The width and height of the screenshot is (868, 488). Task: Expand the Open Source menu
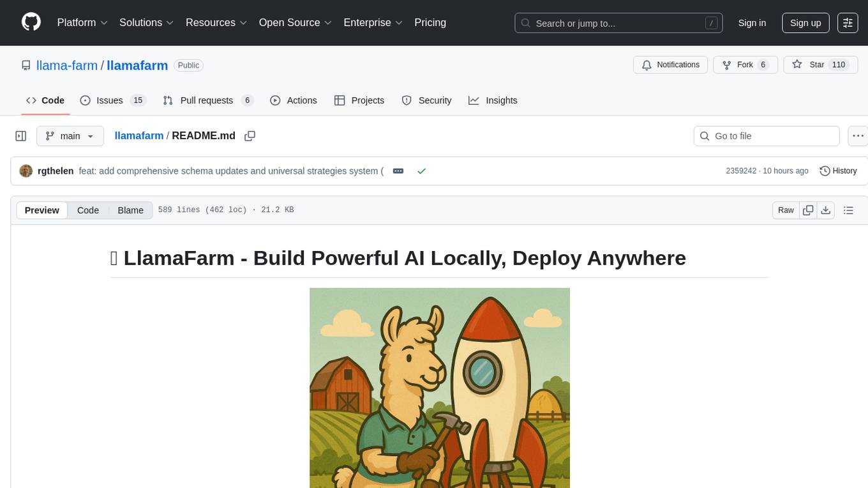coord(295,22)
